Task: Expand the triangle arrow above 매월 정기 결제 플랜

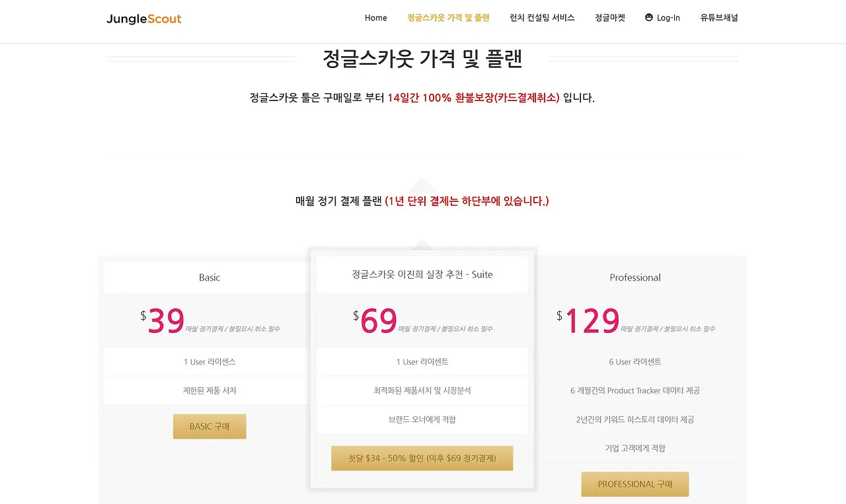Action: [422, 184]
